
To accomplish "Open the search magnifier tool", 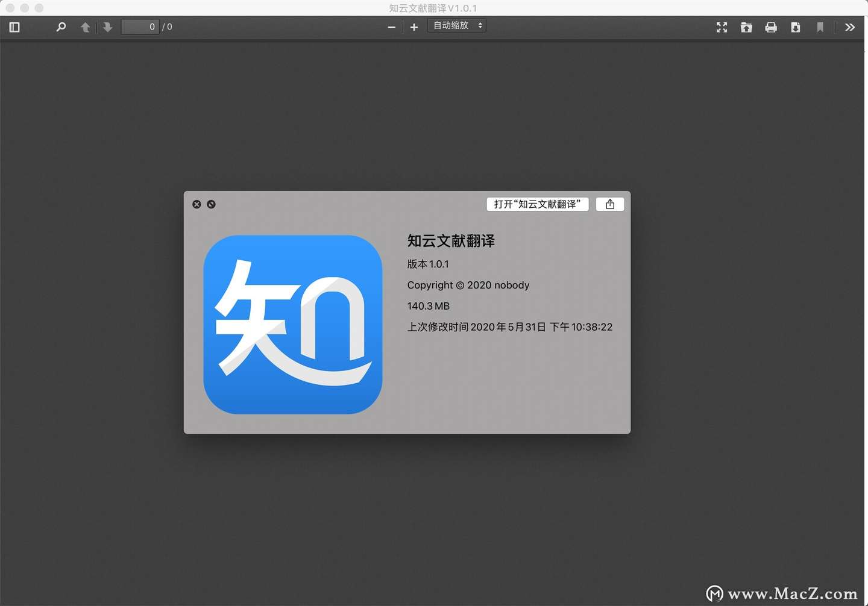I will 61,27.
